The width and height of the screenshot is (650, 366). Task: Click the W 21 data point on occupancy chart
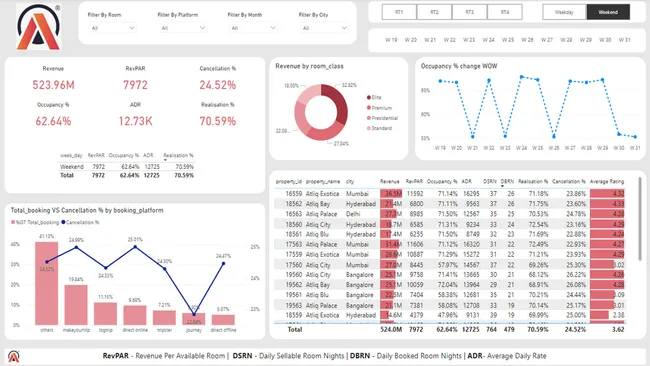click(473, 136)
